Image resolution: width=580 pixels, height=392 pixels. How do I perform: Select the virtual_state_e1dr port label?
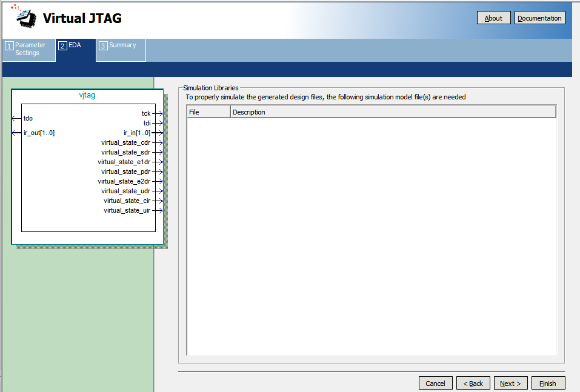(x=124, y=162)
